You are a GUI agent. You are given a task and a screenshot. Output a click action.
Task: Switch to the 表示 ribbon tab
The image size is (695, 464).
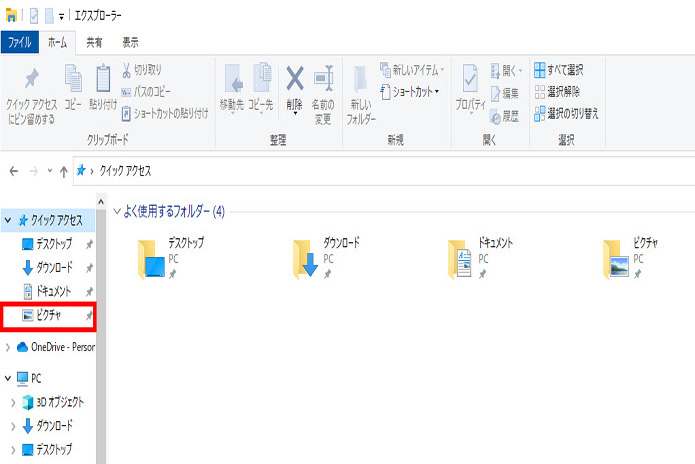click(130, 42)
